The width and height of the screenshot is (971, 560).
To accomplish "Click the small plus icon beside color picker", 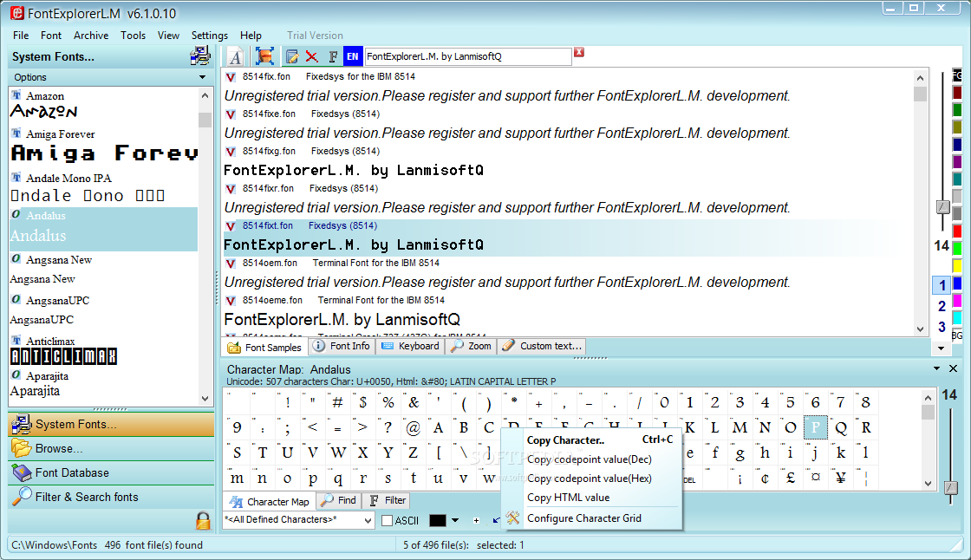I will 476,520.
